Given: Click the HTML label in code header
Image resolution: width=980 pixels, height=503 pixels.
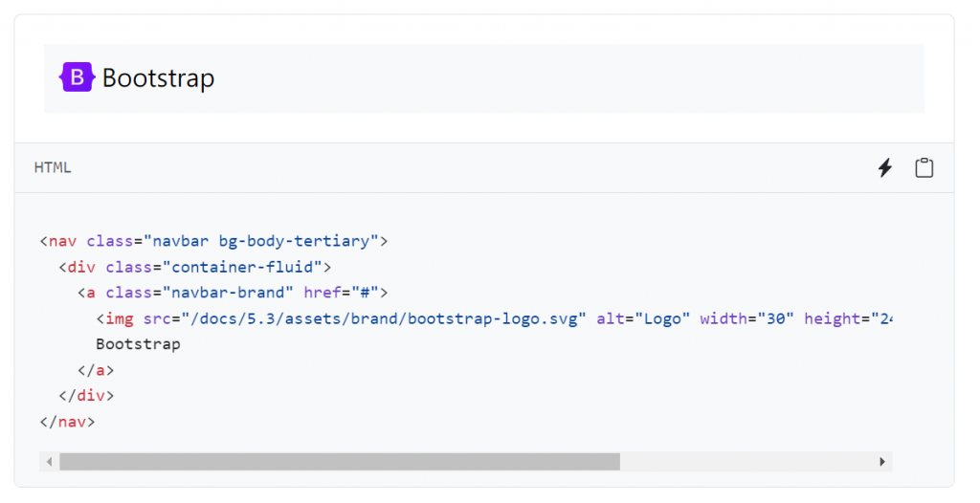Looking at the screenshot, I should click(x=53, y=167).
